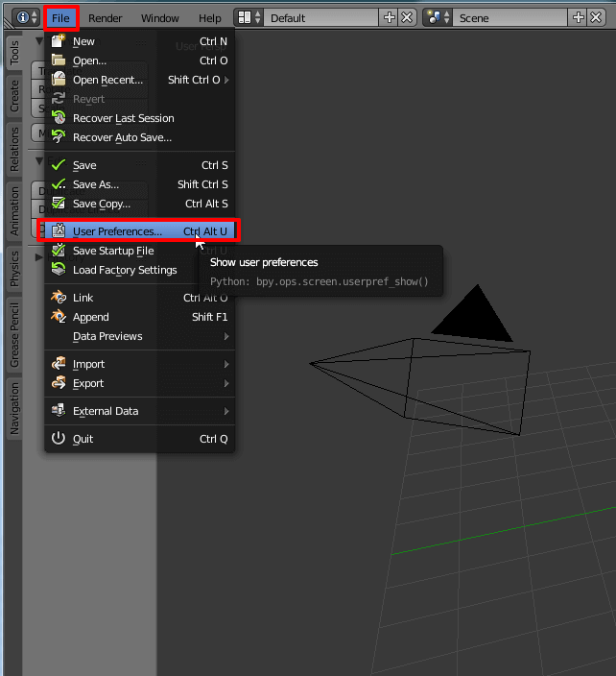
Task: Click the Save Startup File icon
Action: point(59,251)
